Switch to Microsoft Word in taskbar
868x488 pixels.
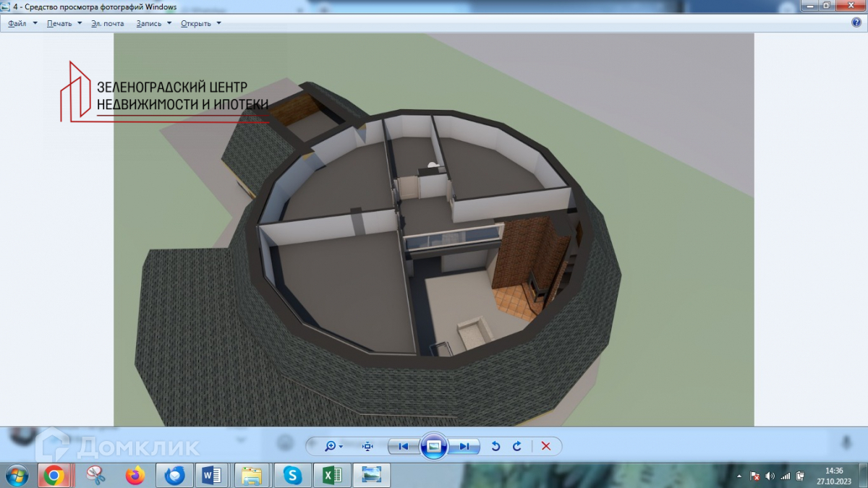click(x=212, y=475)
